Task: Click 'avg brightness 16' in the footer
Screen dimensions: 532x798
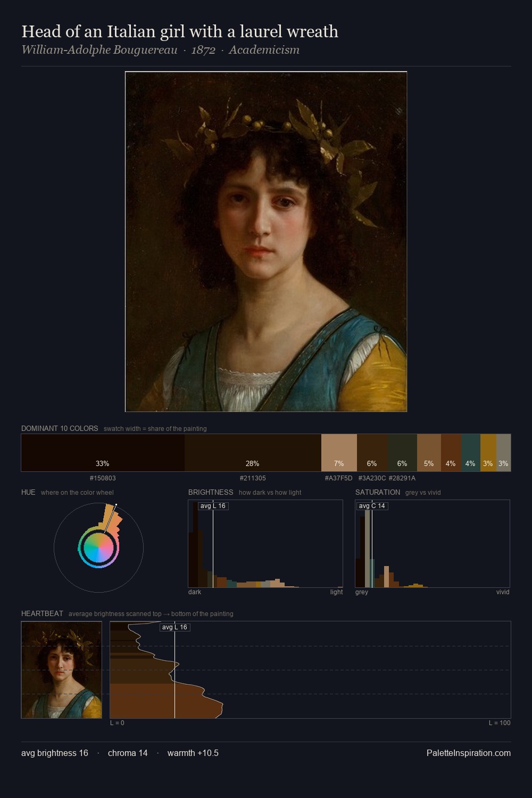Action: pos(55,753)
